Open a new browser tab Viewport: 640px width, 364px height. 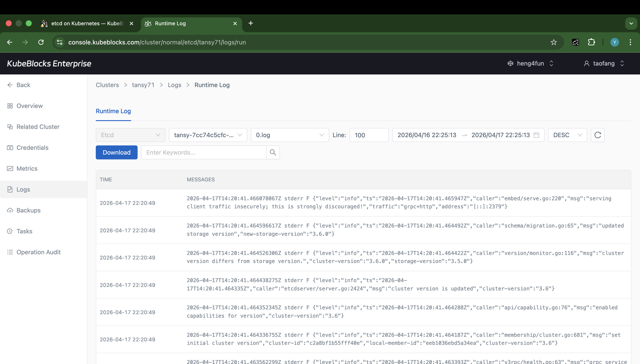[x=251, y=23]
